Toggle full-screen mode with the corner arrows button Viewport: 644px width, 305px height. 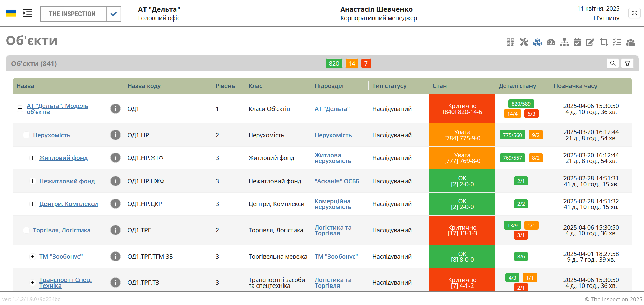click(x=634, y=13)
